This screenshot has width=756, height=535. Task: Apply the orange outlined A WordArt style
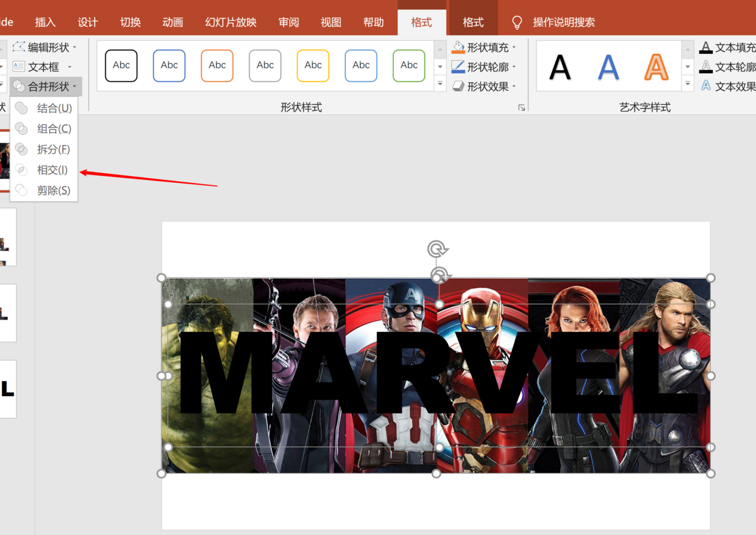click(x=657, y=67)
